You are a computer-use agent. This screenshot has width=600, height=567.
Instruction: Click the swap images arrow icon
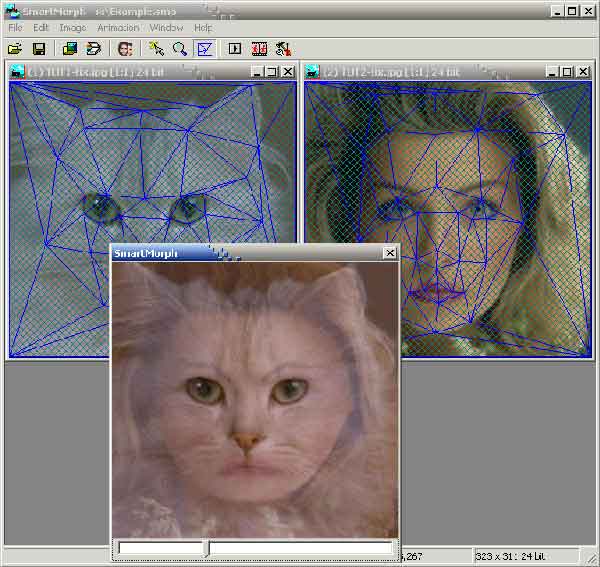point(93,49)
